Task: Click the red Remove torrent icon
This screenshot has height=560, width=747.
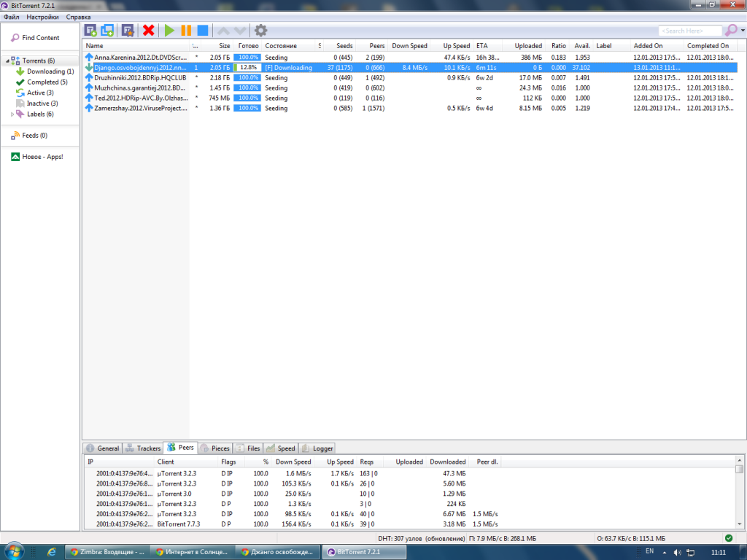Action: point(149,31)
